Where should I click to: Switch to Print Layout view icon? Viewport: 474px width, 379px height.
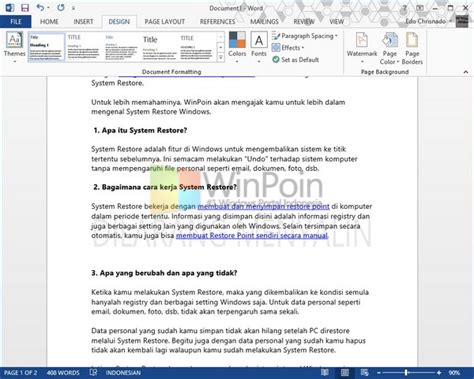click(345, 372)
